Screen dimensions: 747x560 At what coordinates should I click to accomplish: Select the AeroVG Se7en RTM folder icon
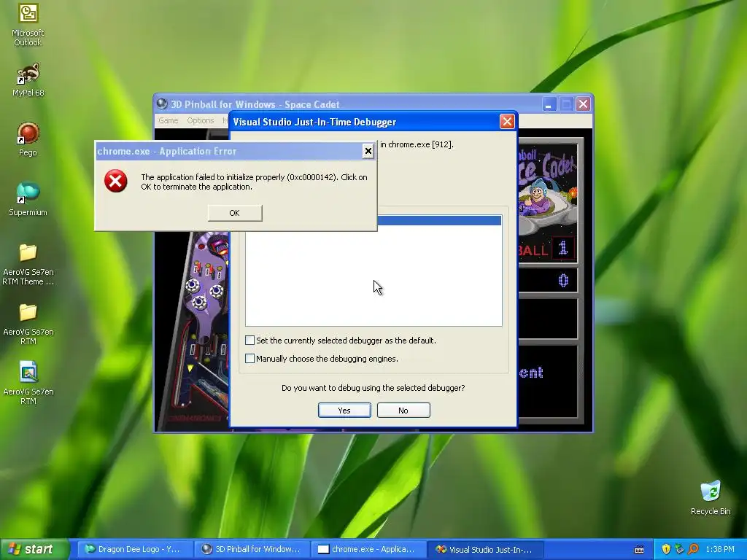[28, 324]
